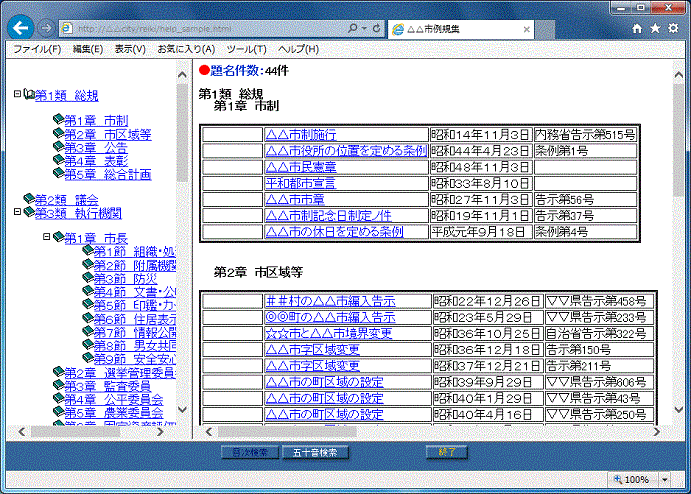
Task: Open the △△市民憲章 link
Action: pyautogui.click(x=300, y=167)
